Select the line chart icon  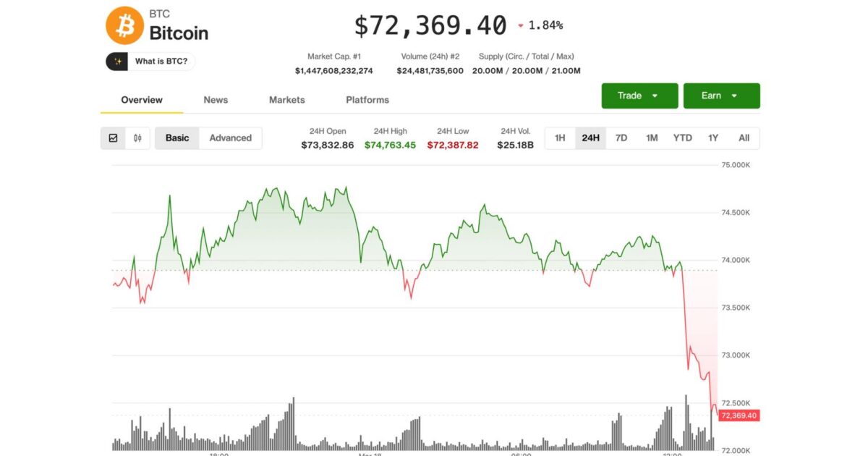click(x=114, y=138)
